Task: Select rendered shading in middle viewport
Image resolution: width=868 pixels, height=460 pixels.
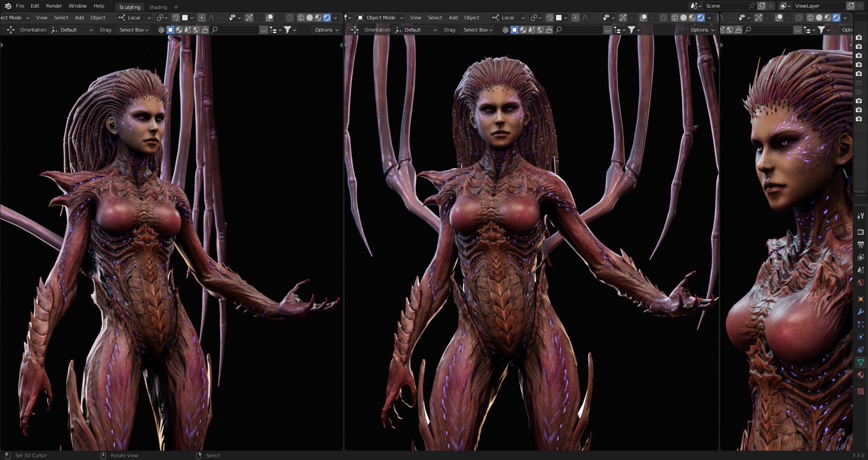Action: coord(701,18)
